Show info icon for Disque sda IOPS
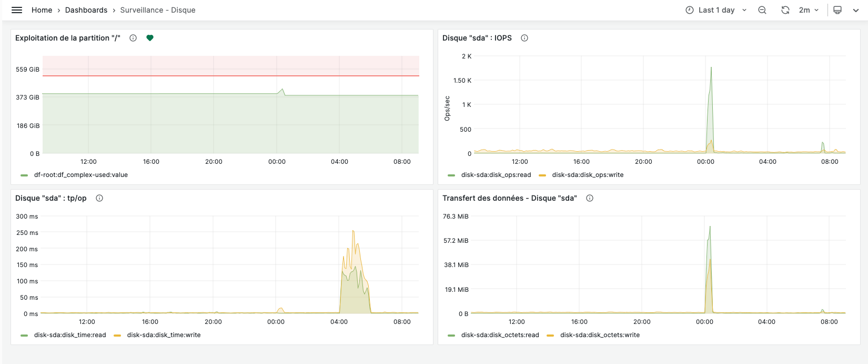Image resolution: width=868 pixels, height=364 pixels. click(524, 38)
